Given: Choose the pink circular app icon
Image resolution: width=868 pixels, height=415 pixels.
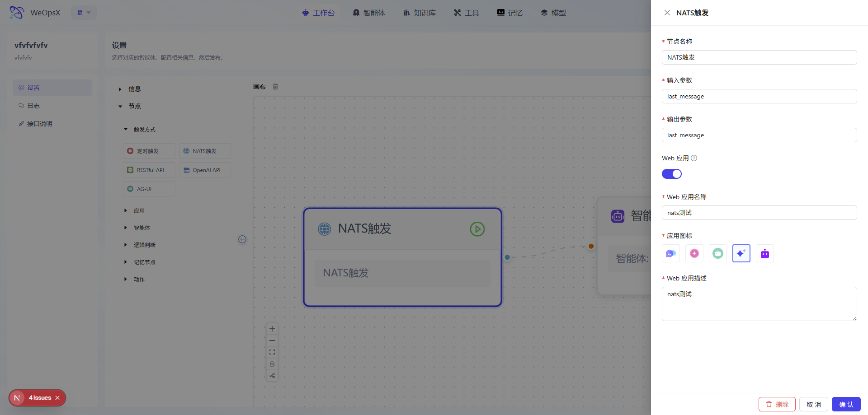Looking at the screenshot, I should pos(694,253).
